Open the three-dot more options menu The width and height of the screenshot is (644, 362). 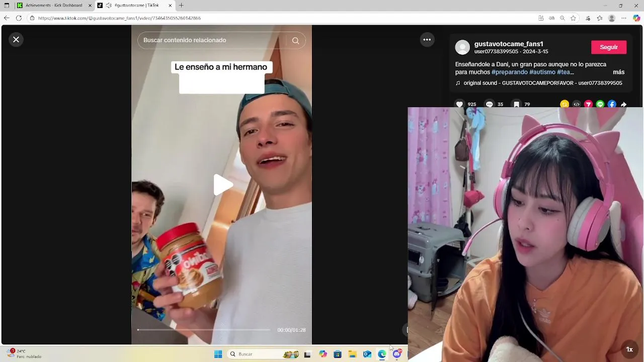pos(427,40)
